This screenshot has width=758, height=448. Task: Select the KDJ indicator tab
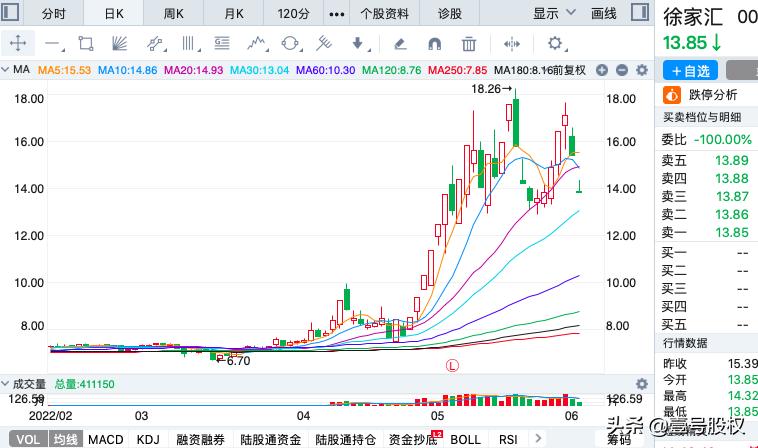tap(148, 439)
